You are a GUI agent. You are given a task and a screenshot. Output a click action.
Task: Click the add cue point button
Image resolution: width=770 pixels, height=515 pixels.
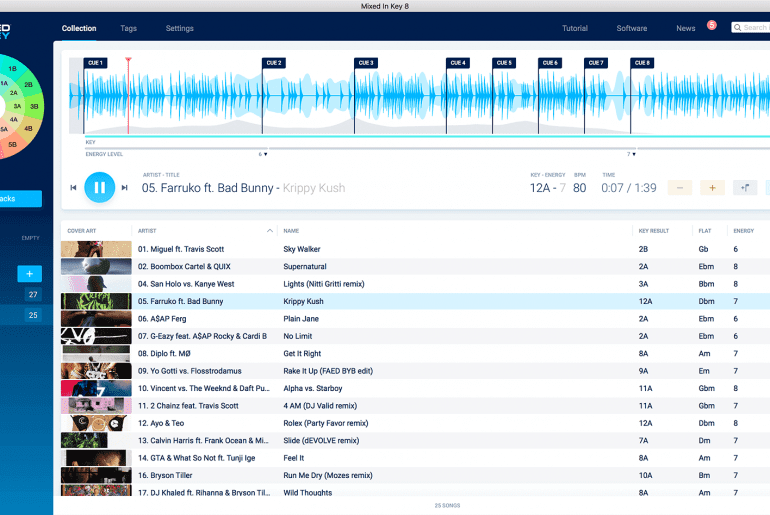[744, 187]
